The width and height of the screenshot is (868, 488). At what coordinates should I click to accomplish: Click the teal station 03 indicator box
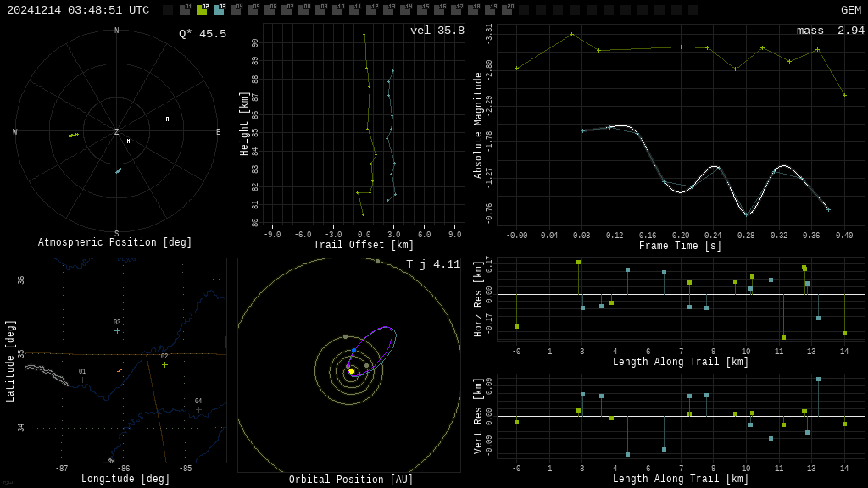click(x=219, y=10)
